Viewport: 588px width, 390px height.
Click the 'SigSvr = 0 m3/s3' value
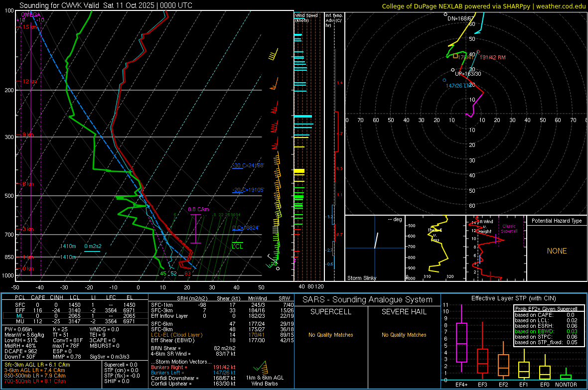110,357
